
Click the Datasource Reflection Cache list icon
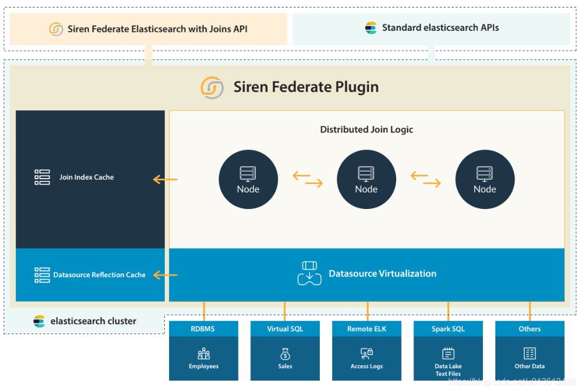coord(42,275)
